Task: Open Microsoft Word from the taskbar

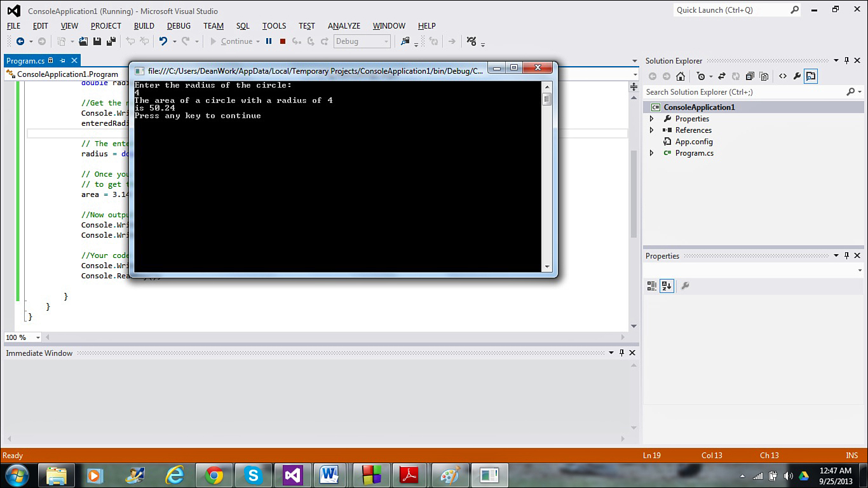Action: (x=329, y=475)
